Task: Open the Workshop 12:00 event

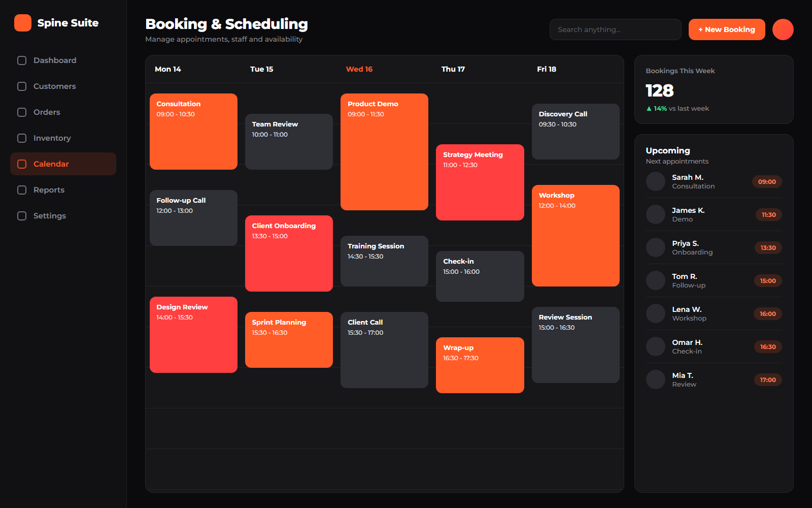Action: 576,236
